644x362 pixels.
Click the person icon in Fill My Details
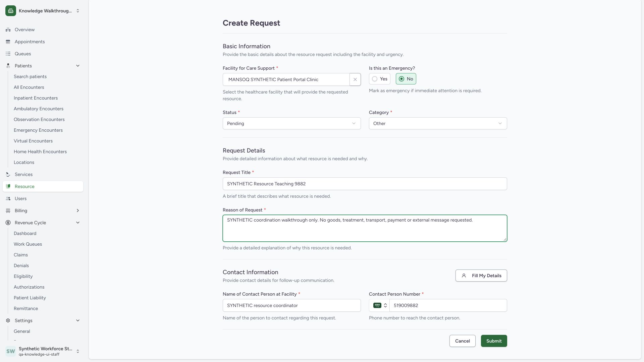[464, 276]
